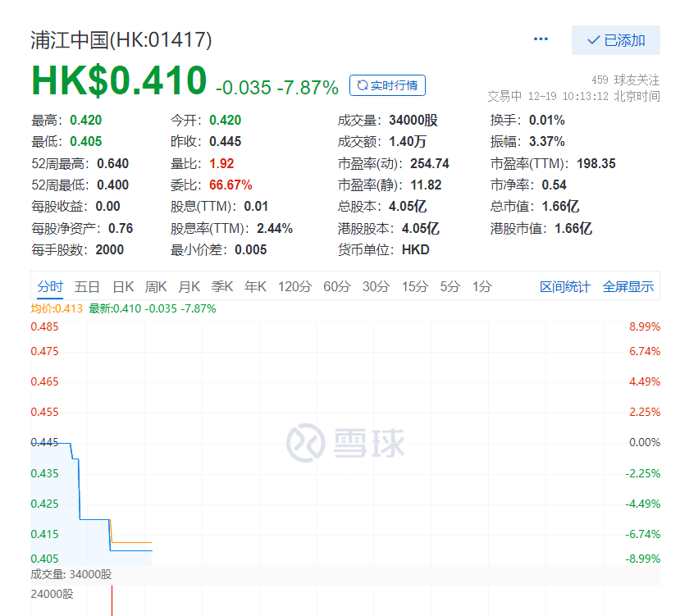Image resolution: width=680 pixels, height=616 pixels.
Task: Switch to the 日K chart tab
Action: 123,286
